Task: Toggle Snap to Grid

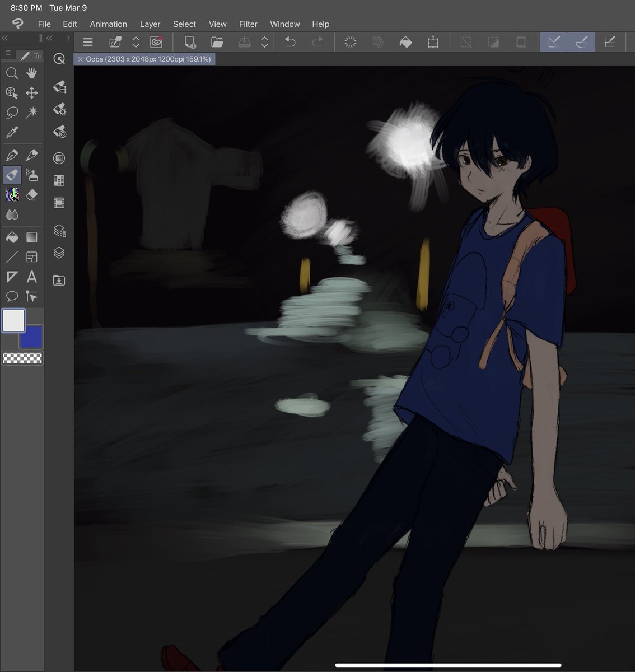Action: tap(609, 42)
